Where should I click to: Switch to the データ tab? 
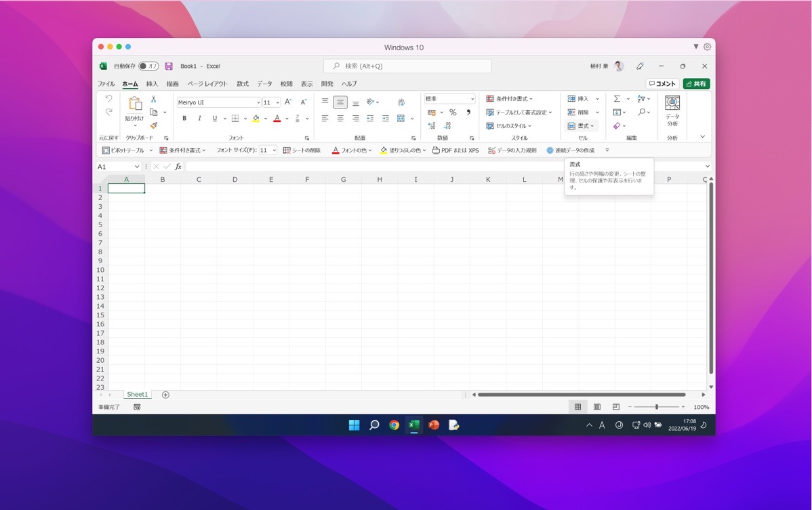coord(264,83)
